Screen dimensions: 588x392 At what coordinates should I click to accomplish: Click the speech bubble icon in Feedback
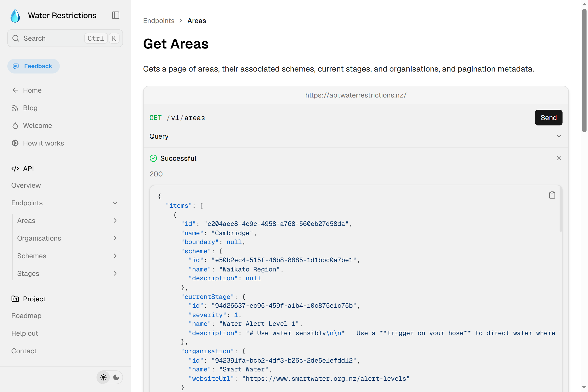point(16,66)
